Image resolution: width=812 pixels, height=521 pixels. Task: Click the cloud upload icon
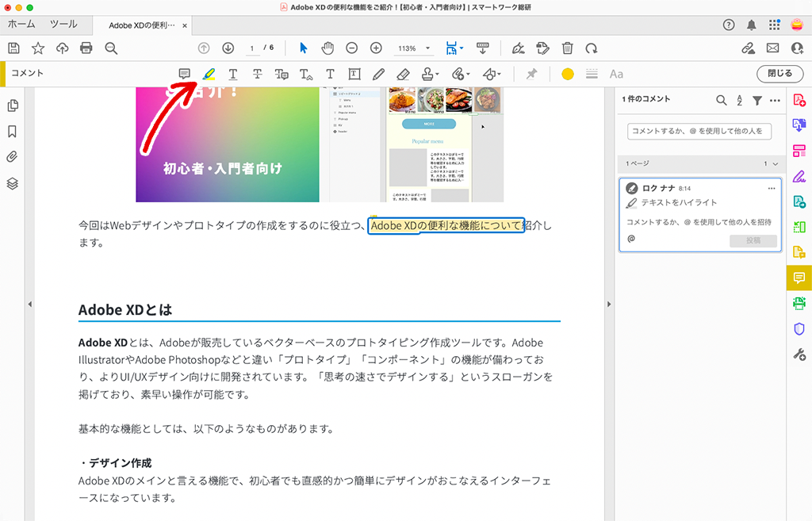pyautogui.click(x=62, y=48)
